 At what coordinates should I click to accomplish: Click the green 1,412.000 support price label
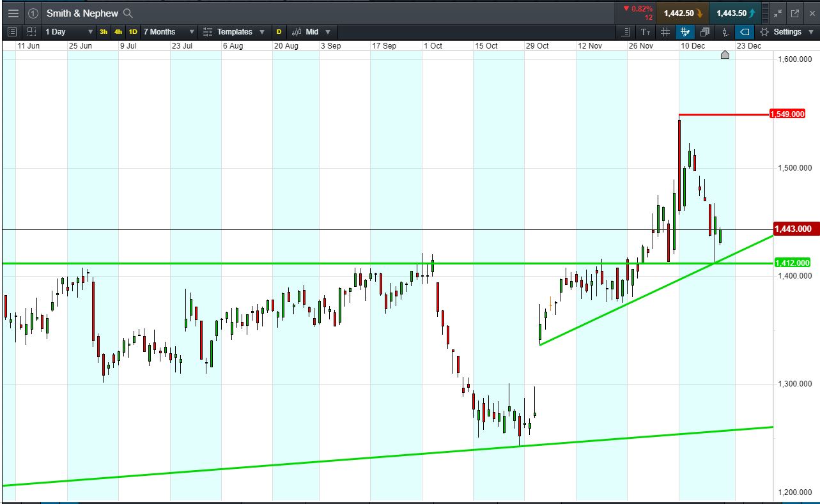tap(793, 263)
